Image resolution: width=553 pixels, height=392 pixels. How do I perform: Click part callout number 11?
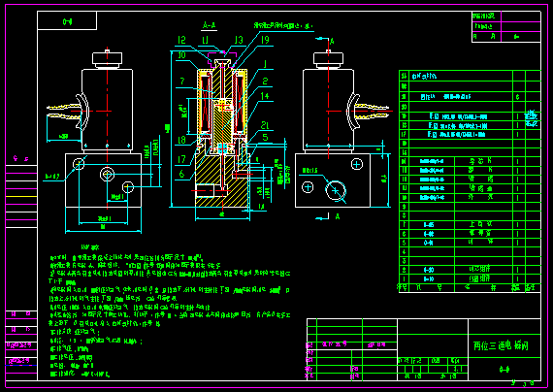[x=205, y=40]
